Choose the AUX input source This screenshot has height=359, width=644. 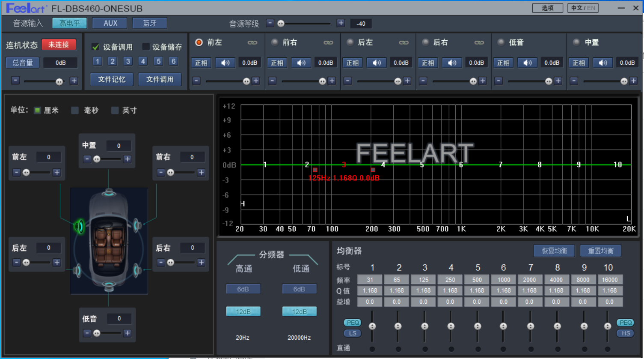click(x=110, y=23)
